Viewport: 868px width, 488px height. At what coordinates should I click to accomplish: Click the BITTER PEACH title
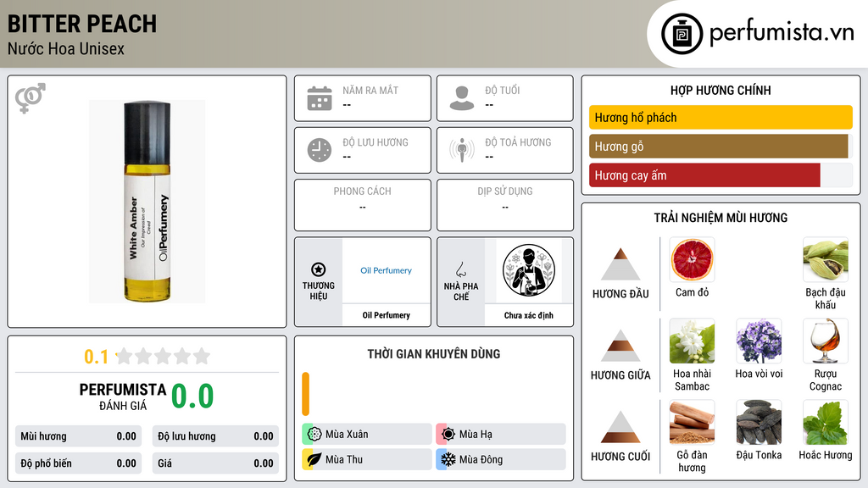pyautogui.click(x=82, y=24)
